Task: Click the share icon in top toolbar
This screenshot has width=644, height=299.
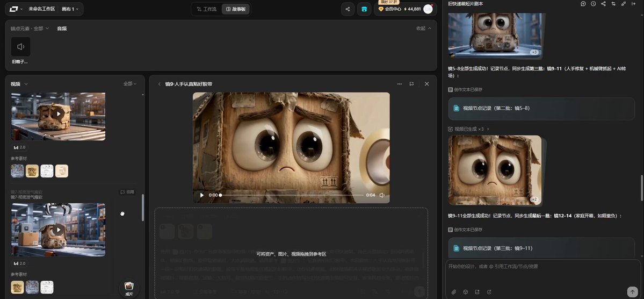Action: [x=348, y=9]
